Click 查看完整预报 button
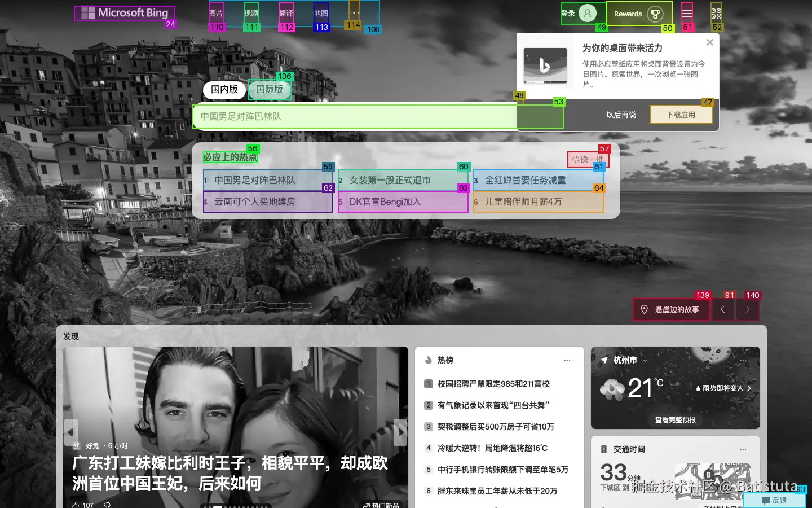The height and width of the screenshot is (508, 812). point(676,420)
